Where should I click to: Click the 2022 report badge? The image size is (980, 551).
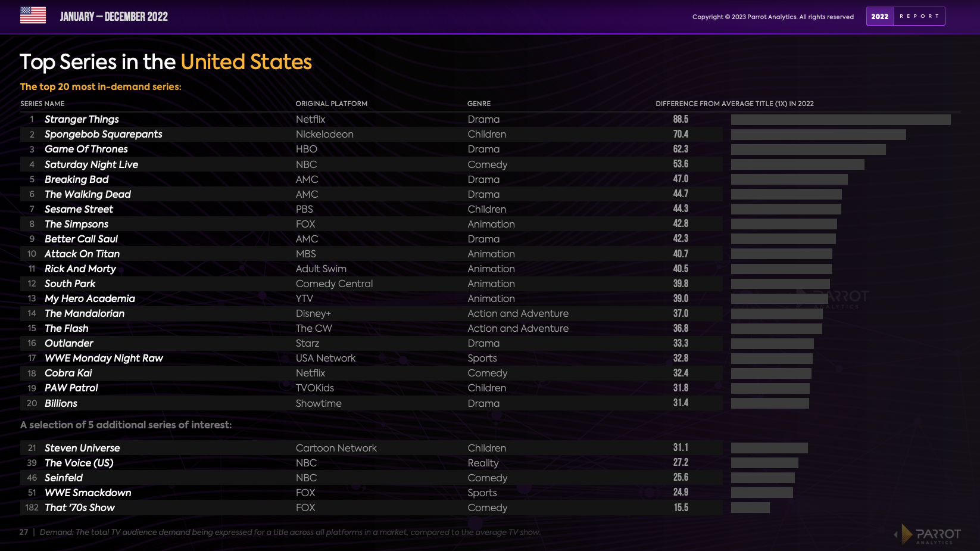pos(879,17)
